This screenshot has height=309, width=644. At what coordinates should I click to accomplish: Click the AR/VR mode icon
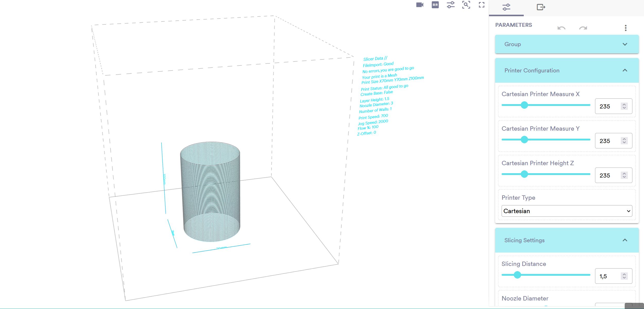435,5
